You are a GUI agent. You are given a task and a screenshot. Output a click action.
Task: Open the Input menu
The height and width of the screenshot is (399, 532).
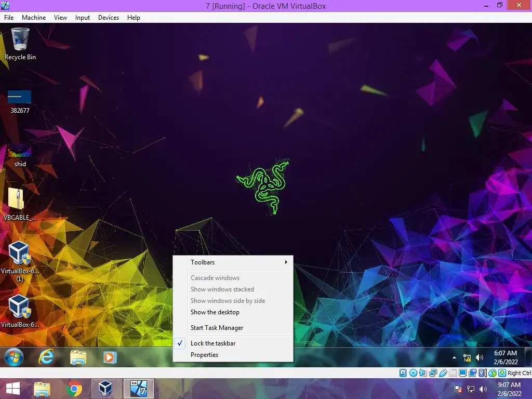tap(83, 18)
